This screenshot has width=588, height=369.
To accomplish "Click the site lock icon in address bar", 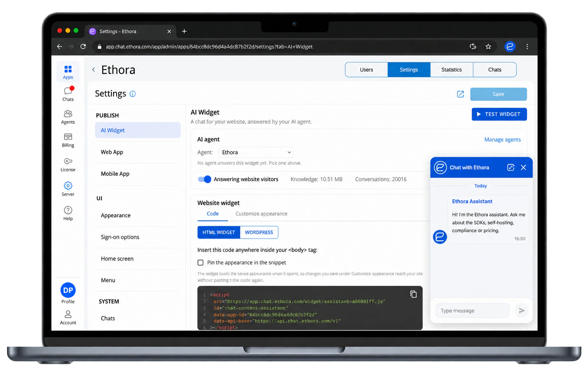I will coord(99,47).
